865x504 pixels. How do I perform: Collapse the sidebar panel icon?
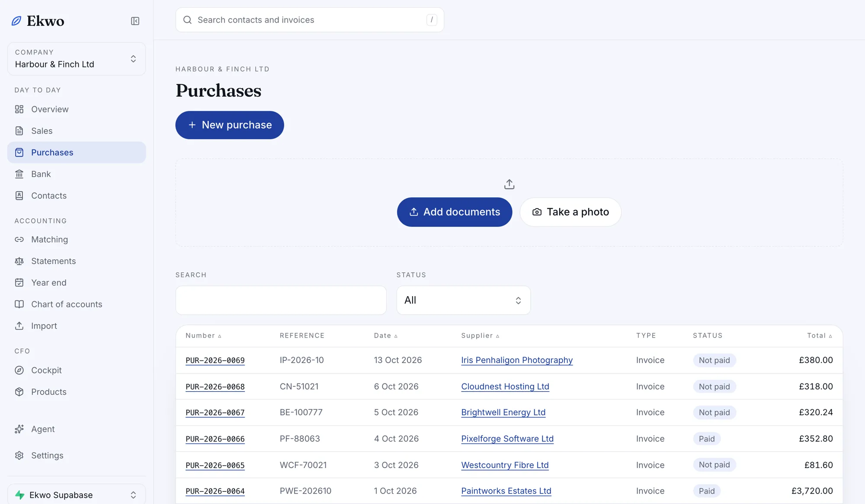[x=135, y=21]
